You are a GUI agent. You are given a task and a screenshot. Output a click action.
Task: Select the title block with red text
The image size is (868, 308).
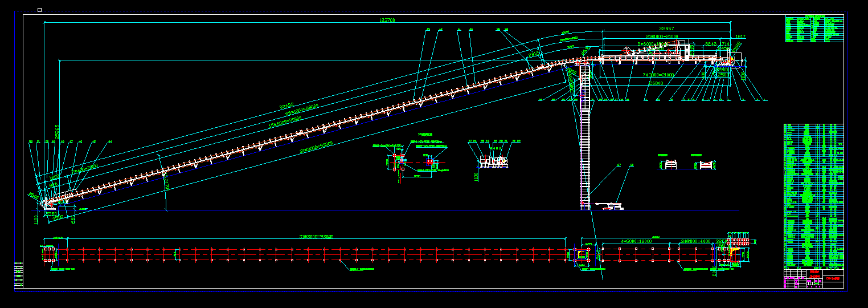[x=814, y=277]
